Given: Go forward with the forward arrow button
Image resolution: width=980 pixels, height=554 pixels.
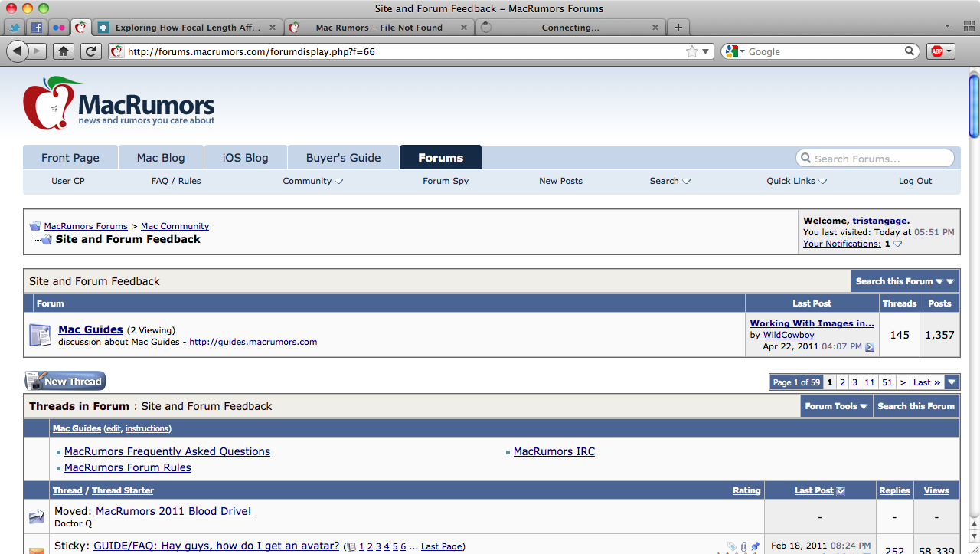Looking at the screenshot, I should 38,51.
